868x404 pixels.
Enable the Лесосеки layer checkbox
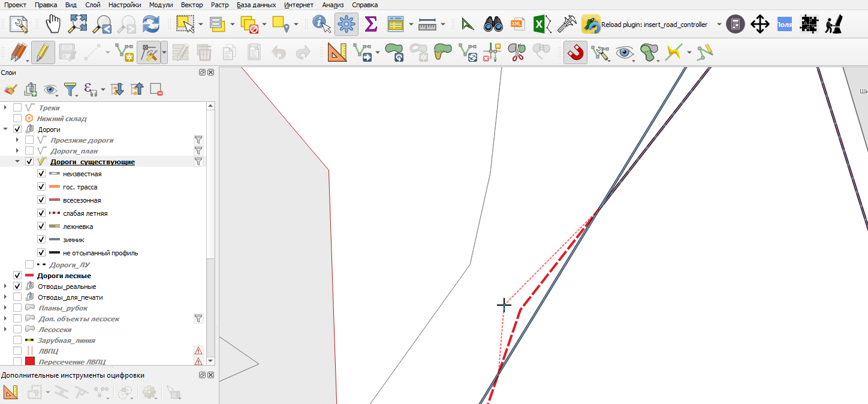click(17, 330)
